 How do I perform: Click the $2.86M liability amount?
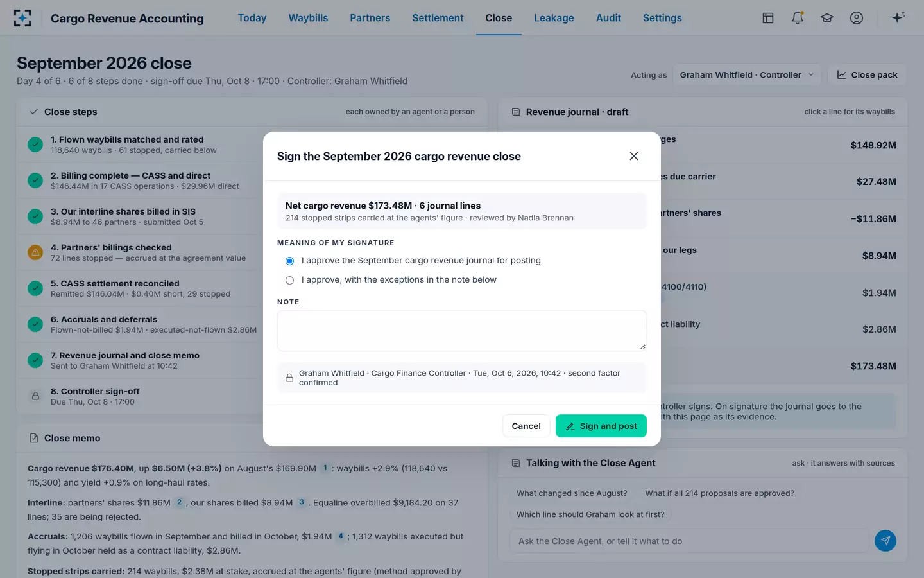tap(879, 329)
